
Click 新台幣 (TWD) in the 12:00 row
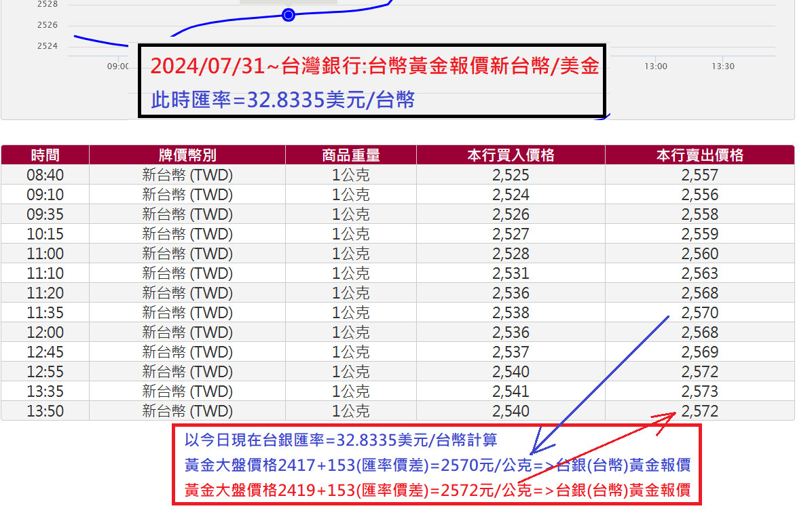click(187, 332)
